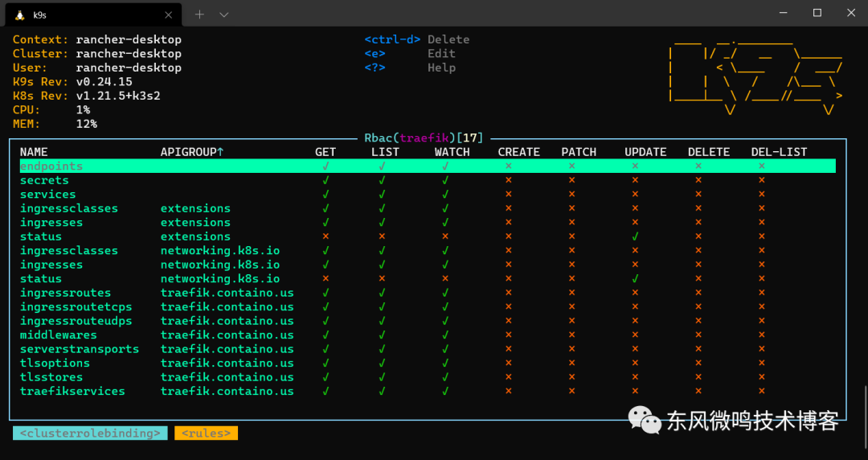
Task: Click the GET checkmark for secrets
Action: [x=325, y=180]
